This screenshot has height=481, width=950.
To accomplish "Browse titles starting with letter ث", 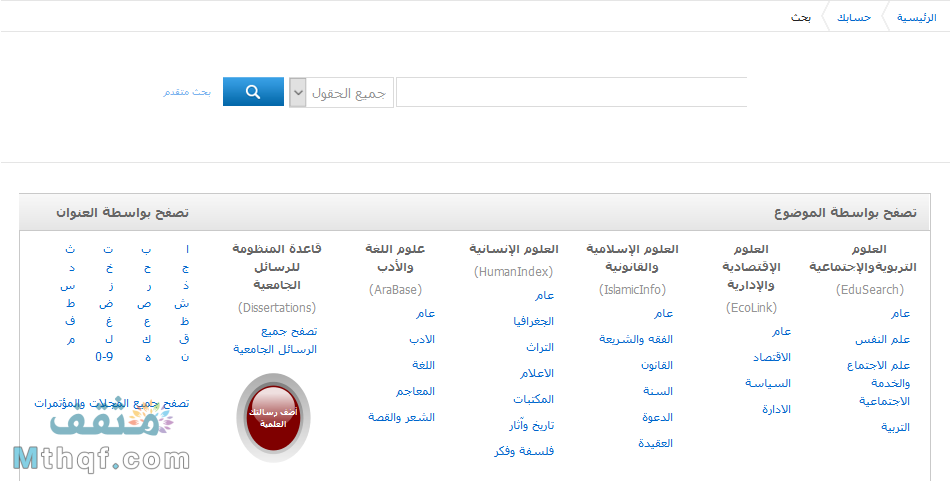I will click(71, 249).
